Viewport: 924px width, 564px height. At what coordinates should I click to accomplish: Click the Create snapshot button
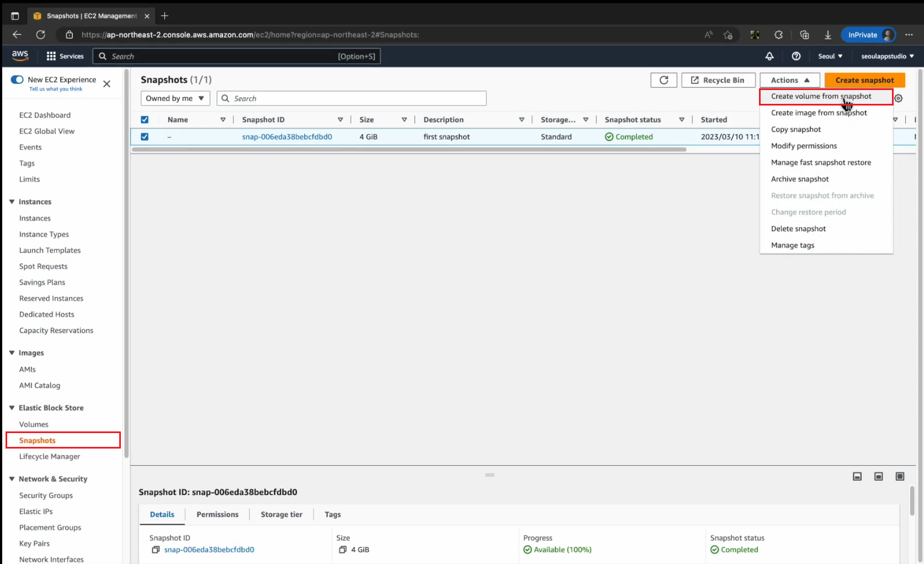[x=864, y=80]
